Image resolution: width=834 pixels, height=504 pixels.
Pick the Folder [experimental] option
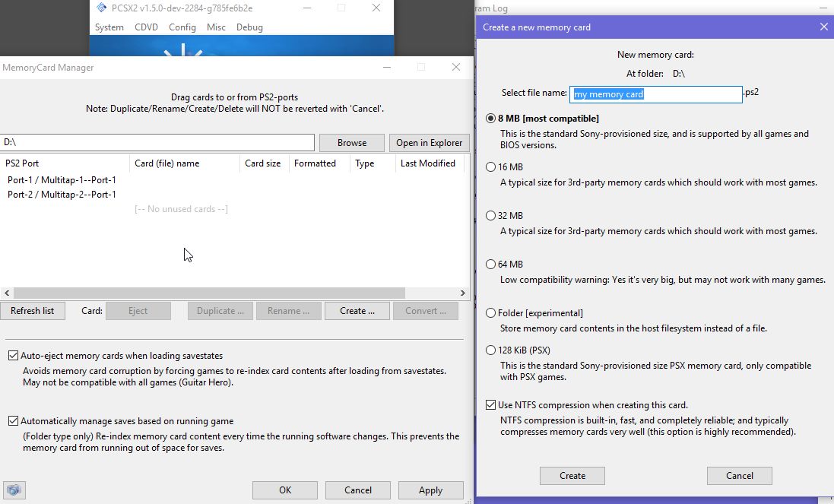(x=490, y=313)
